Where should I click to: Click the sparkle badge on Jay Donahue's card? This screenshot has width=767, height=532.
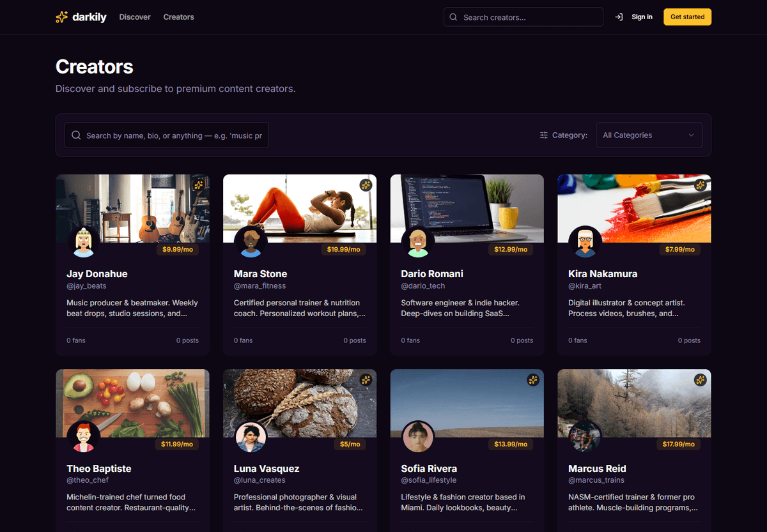[199, 185]
